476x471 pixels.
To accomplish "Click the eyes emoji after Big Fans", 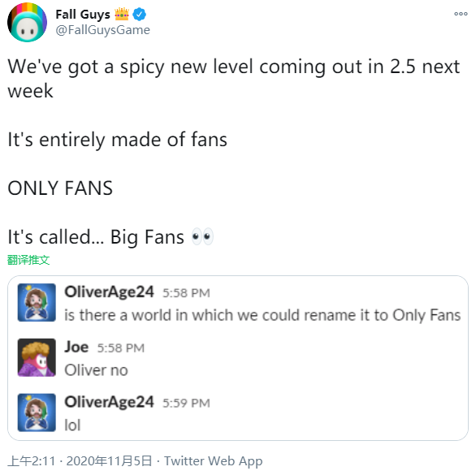I will (202, 236).
